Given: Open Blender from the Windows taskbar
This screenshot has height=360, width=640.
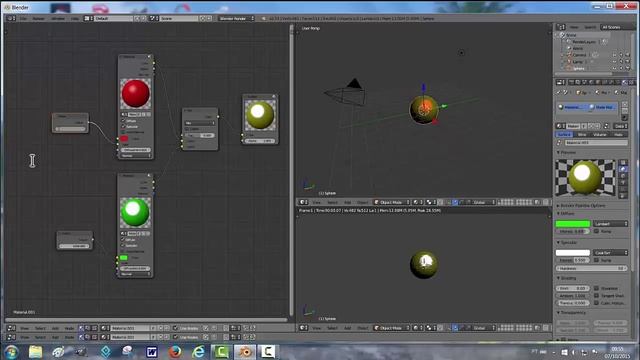Looking at the screenshot, I should point(244,351).
